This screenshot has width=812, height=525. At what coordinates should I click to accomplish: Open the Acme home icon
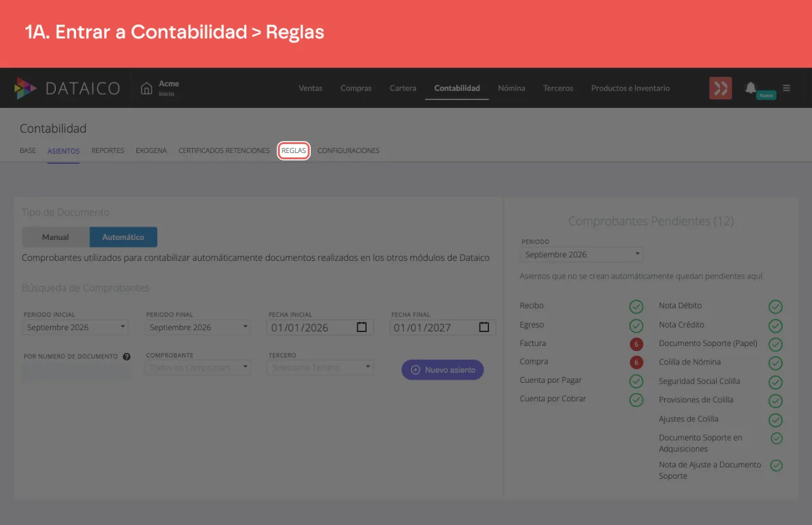147,88
